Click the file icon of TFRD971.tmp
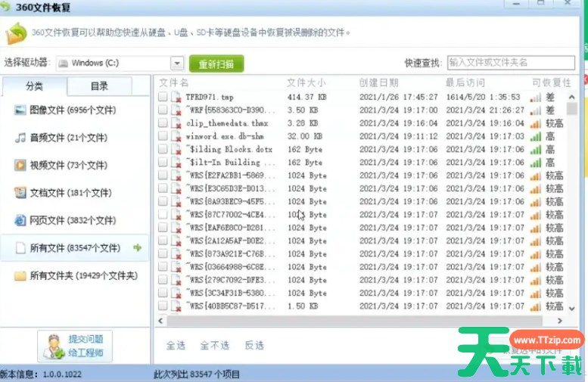Screen dimensions: 588x382 click(176, 98)
